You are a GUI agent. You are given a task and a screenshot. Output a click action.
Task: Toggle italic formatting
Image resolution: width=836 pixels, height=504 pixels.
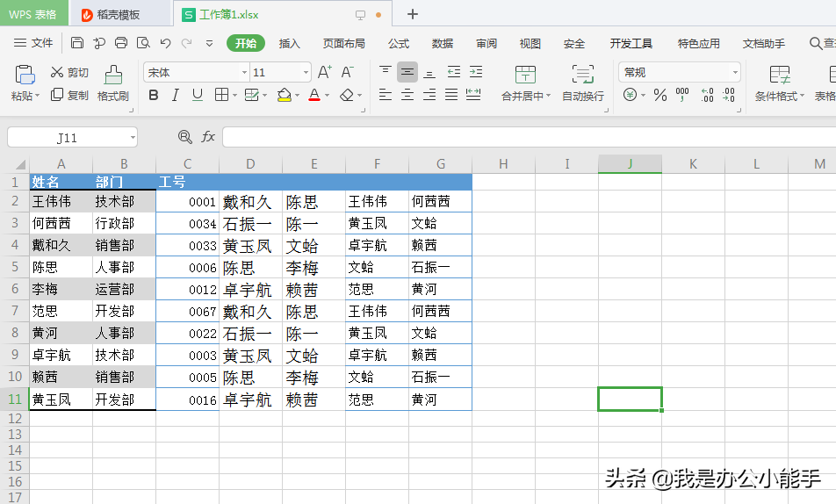click(176, 95)
